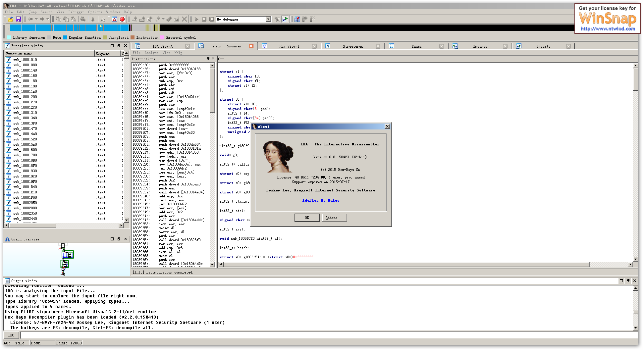
Task: Close the Graph overview panel
Action: pyautogui.click(x=126, y=239)
